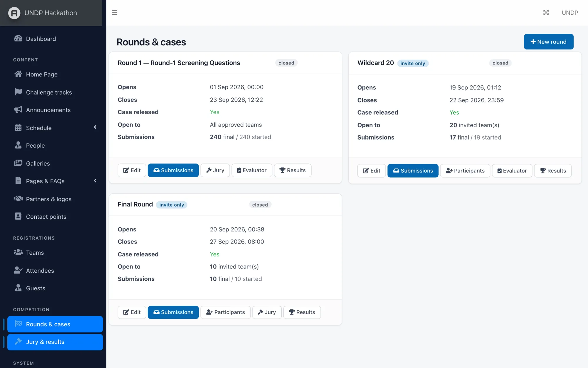Click the Jury & results gavel icon
Image resolution: width=588 pixels, height=368 pixels.
point(18,342)
